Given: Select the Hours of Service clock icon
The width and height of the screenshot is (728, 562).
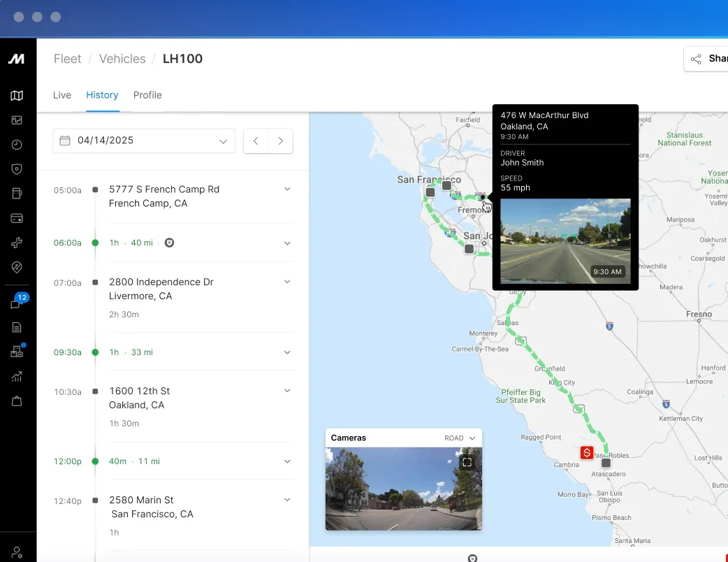Looking at the screenshot, I should [x=17, y=145].
